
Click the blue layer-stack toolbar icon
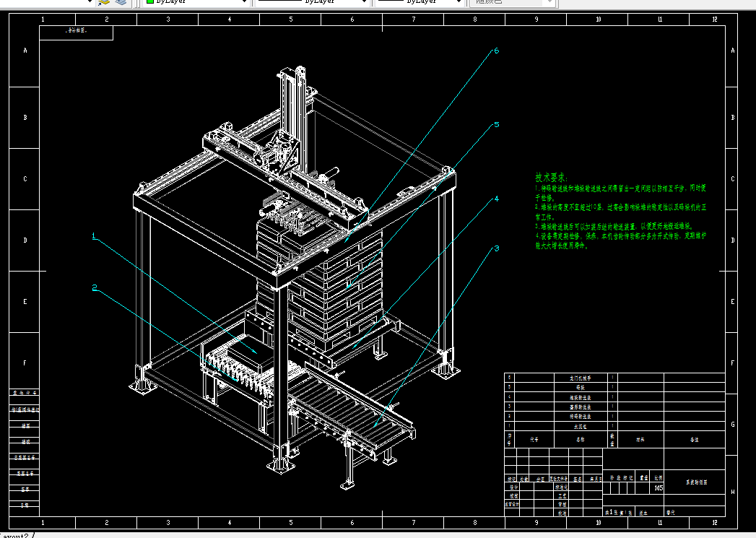click(x=121, y=2)
